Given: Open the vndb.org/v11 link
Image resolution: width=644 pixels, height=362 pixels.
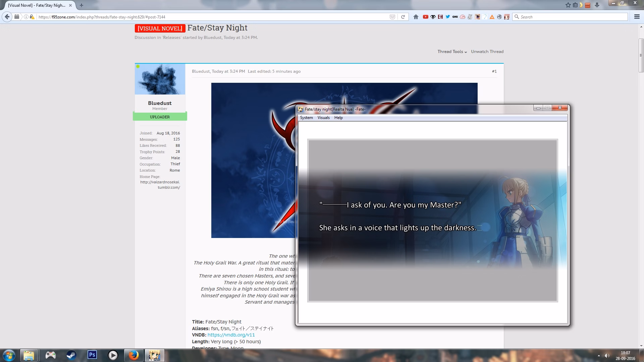Looking at the screenshot, I should click(x=231, y=335).
